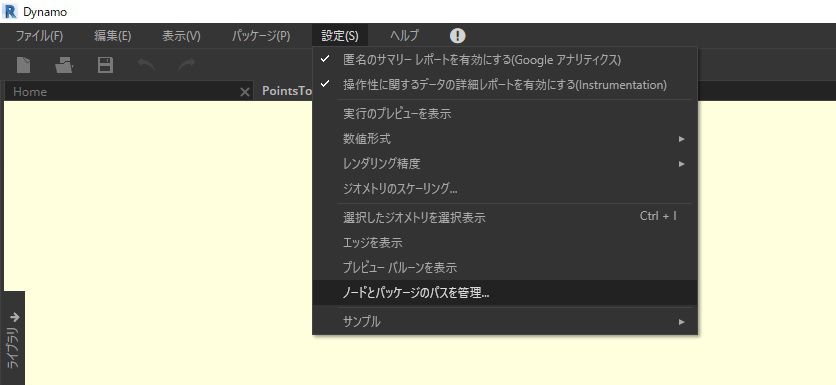Viewport: 836px width, 385px height.
Task: Expand the ライブラリ side panel
Action: coord(14,338)
